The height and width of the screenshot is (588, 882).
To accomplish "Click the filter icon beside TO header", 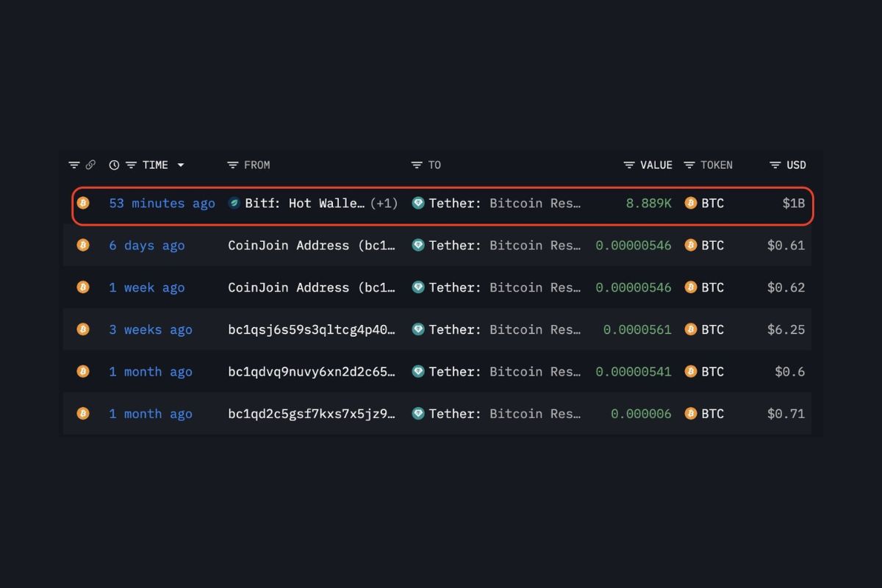I will click(417, 165).
